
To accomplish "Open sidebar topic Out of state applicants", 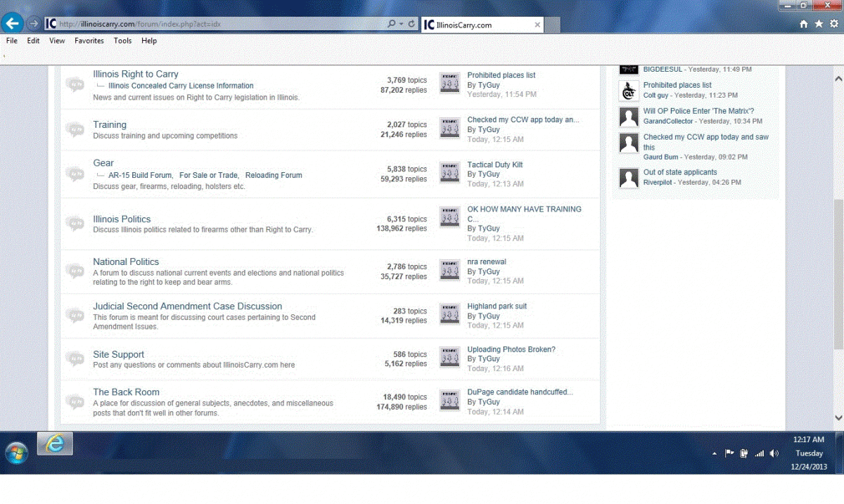I will tap(680, 172).
